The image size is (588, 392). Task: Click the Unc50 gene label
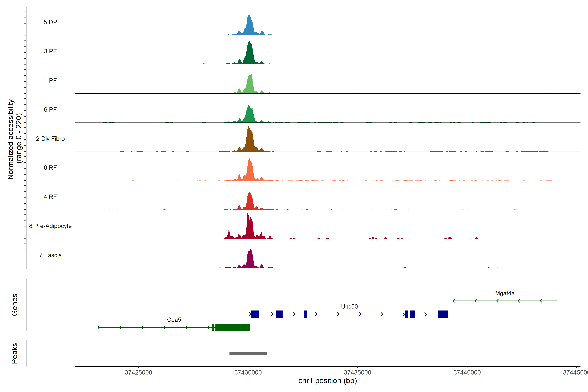[x=349, y=307]
